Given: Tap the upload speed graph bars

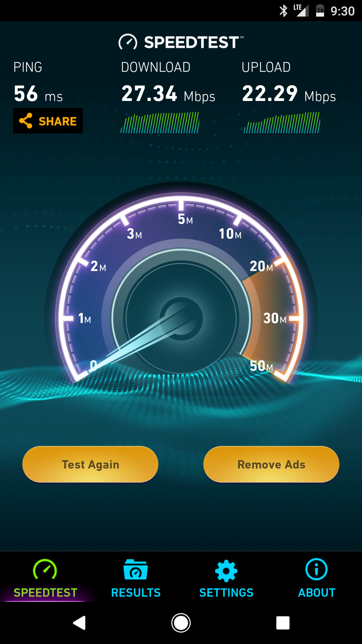Looking at the screenshot, I should [x=282, y=123].
